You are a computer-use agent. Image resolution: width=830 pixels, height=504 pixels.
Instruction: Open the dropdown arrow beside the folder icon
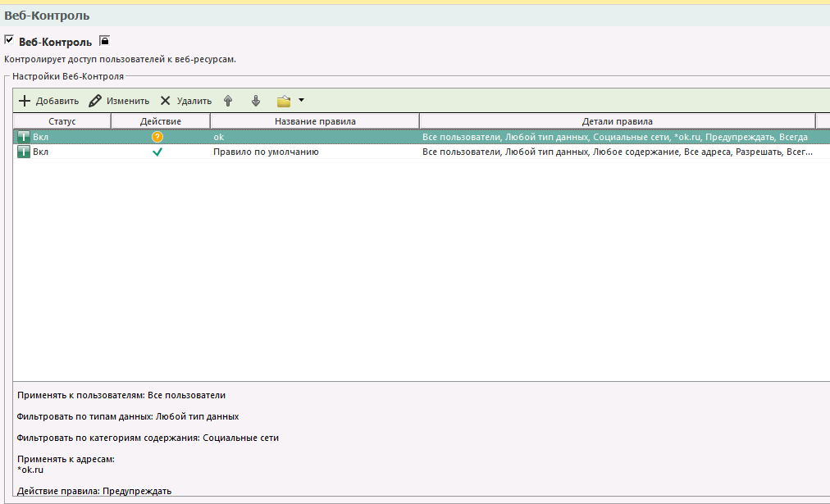pos(301,101)
